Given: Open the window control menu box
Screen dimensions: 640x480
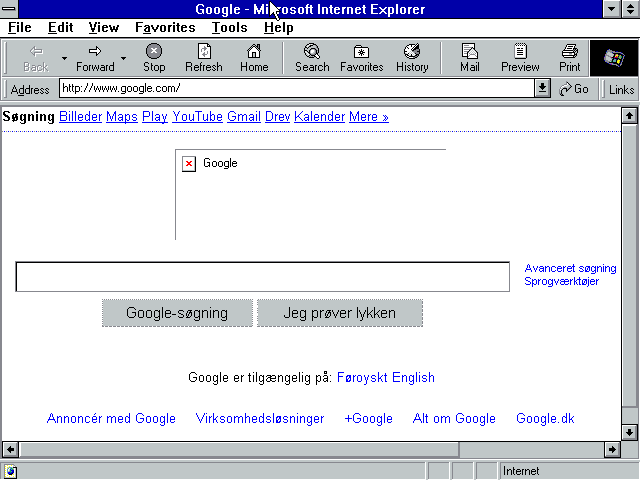Looking at the screenshot, I should click(9, 9).
